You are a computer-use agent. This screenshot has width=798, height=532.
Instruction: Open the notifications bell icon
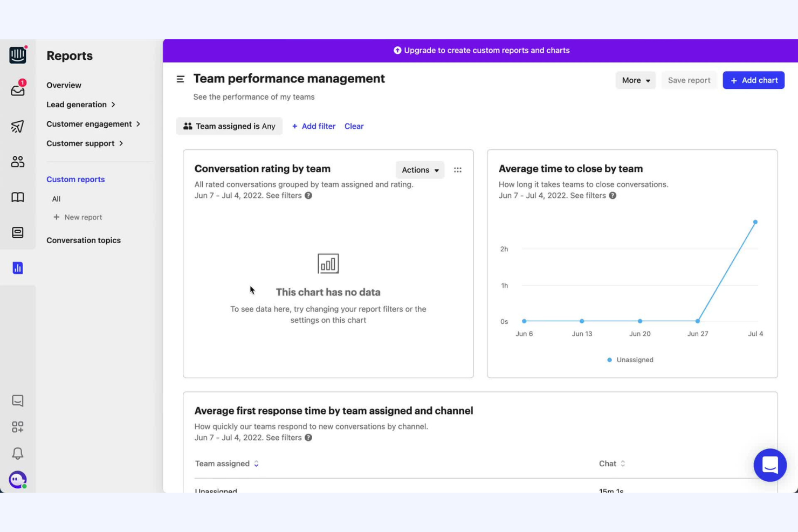[x=18, y=453]
